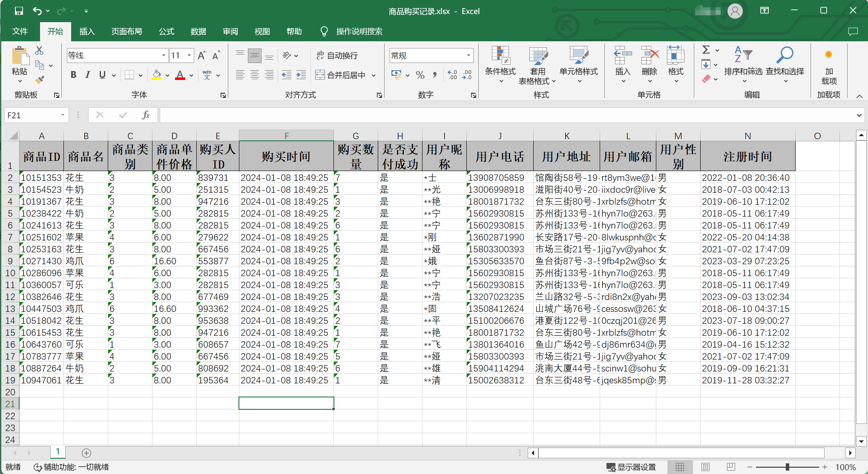Click the Format (格式) cells button
868x474 pixels.
point(675,65)
